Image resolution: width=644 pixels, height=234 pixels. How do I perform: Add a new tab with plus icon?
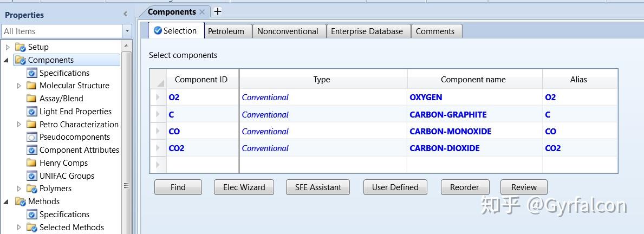point(217,11)
